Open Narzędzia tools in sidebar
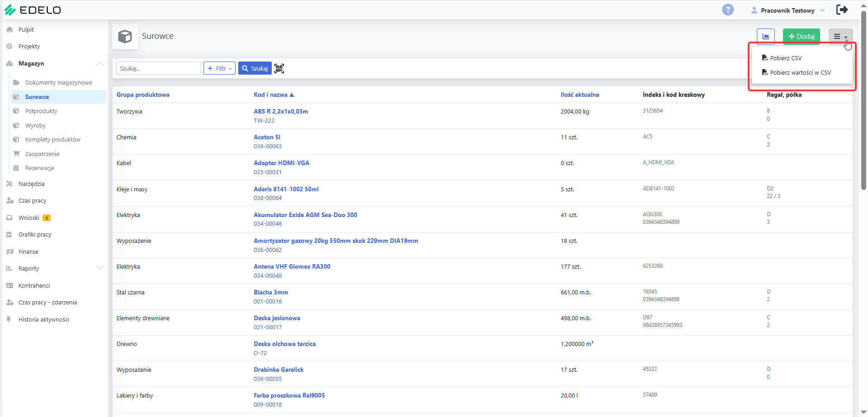 [x=31, y=184]
